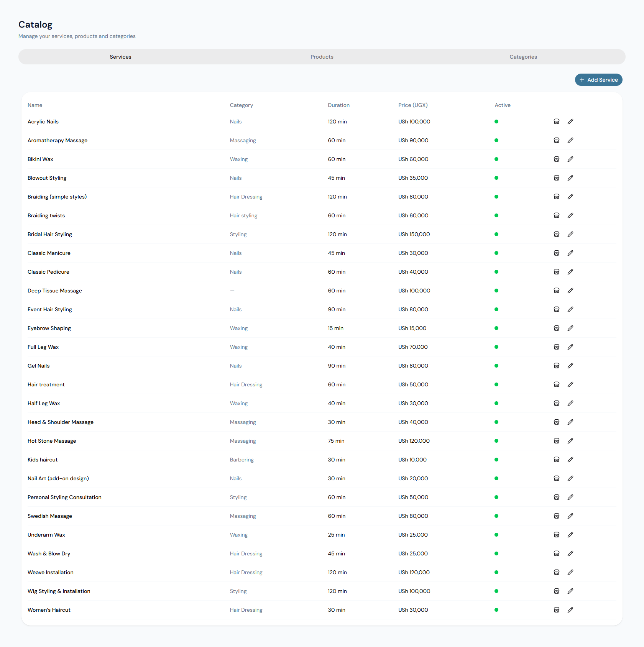Screen dimensions: 644x647
Task: Click the USh 150,000 price cell
Action: (414, 234)
